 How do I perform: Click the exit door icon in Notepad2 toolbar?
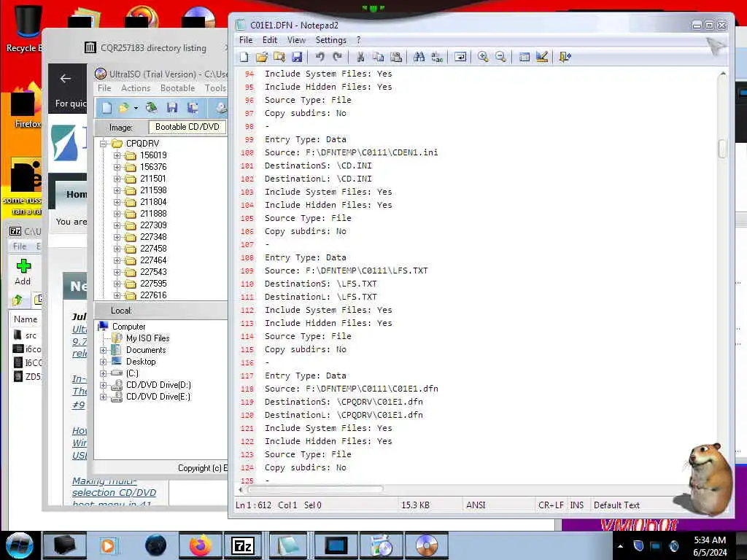[x=565, y=57]
